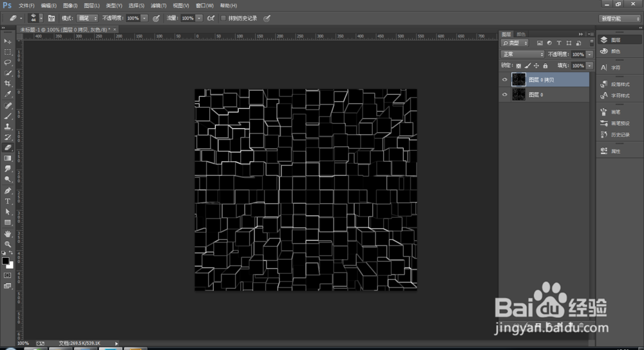
Task: Select the Eyedropper tool
Action: pyautogui.click(x=7, y=94)
